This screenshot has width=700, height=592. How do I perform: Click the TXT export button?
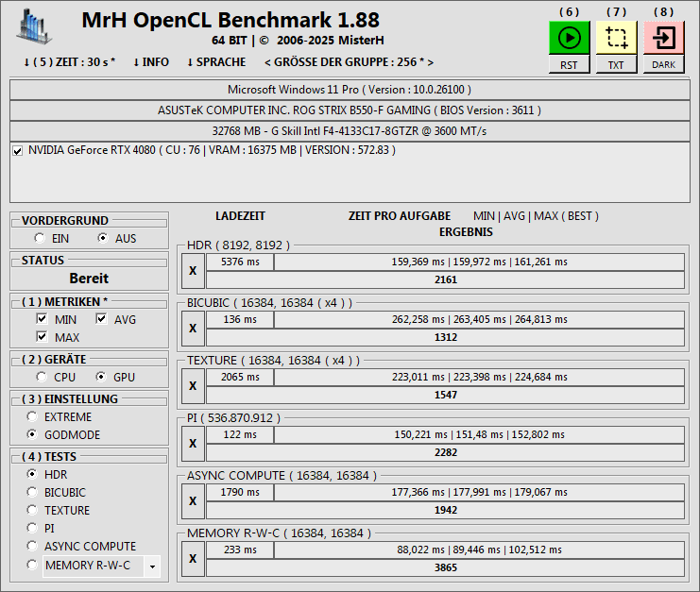point(616,65)
